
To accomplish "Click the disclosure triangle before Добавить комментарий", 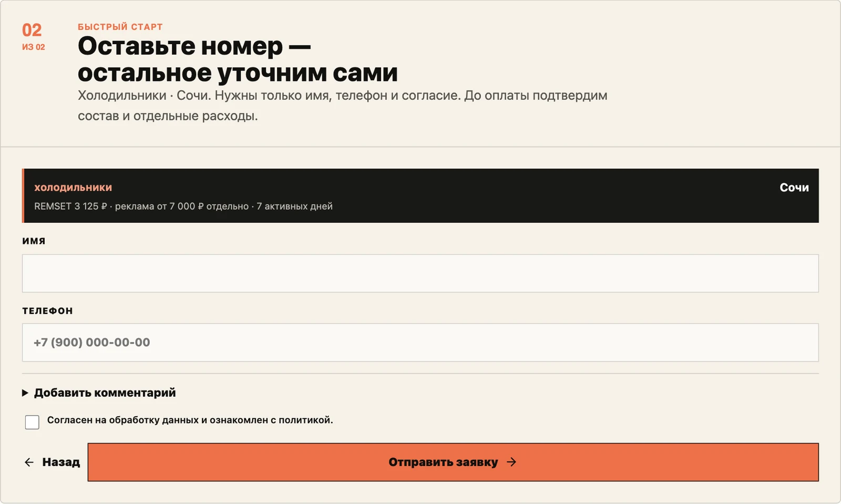I will pyautogui.click(x=25, y=393).
